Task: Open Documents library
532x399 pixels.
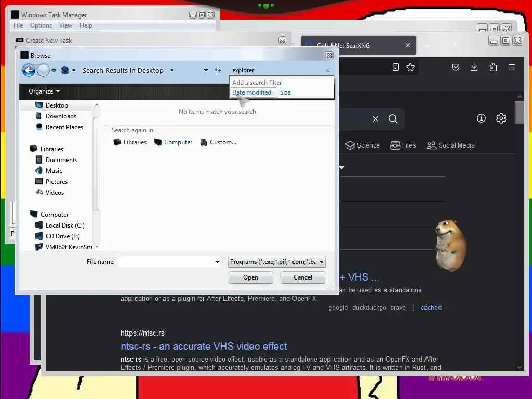Action: point(61,159)
